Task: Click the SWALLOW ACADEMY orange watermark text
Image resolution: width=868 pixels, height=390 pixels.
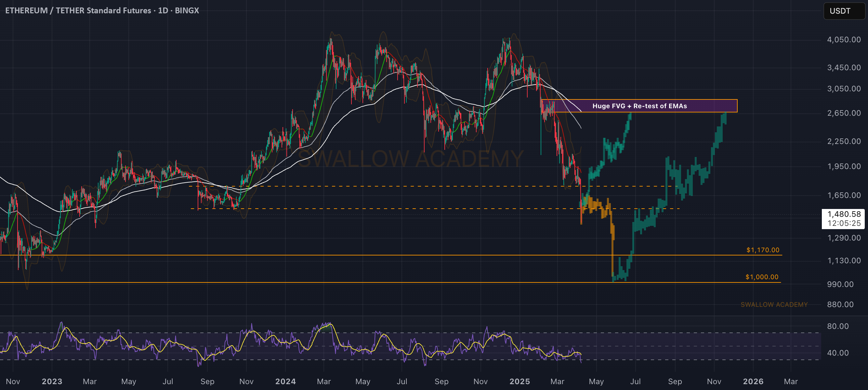Action: pyautogui.click(x=774, y=305)
